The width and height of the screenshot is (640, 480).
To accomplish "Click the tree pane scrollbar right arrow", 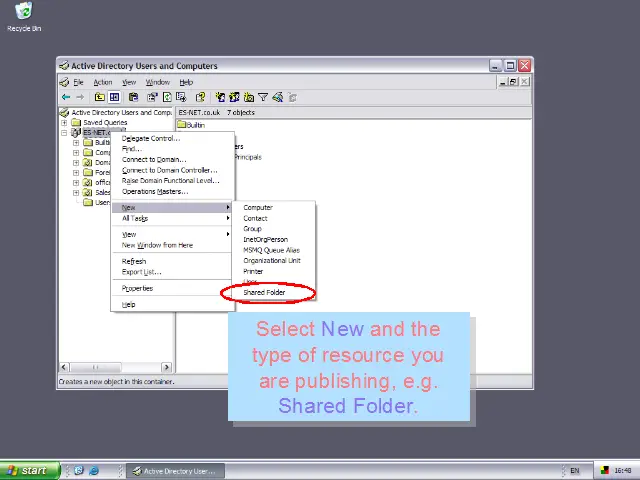I will point(166,367).
